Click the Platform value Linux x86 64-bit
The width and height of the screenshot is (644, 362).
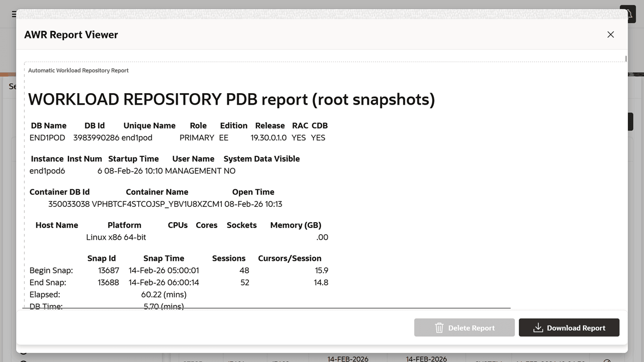point(116,237)
